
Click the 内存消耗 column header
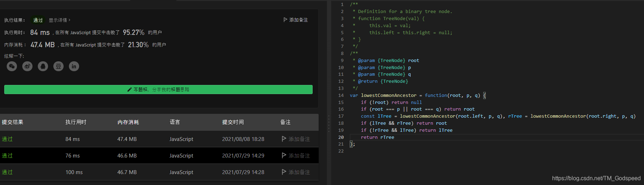[128, 122]
